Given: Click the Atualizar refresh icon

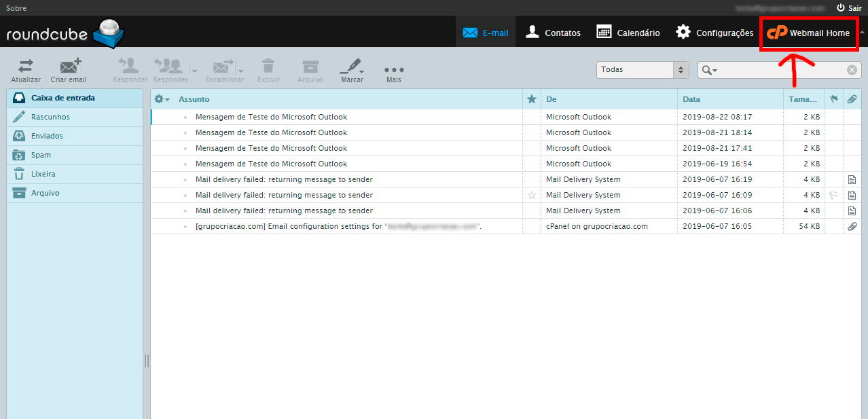Looking at the screenshot, I should click(26, 67).
